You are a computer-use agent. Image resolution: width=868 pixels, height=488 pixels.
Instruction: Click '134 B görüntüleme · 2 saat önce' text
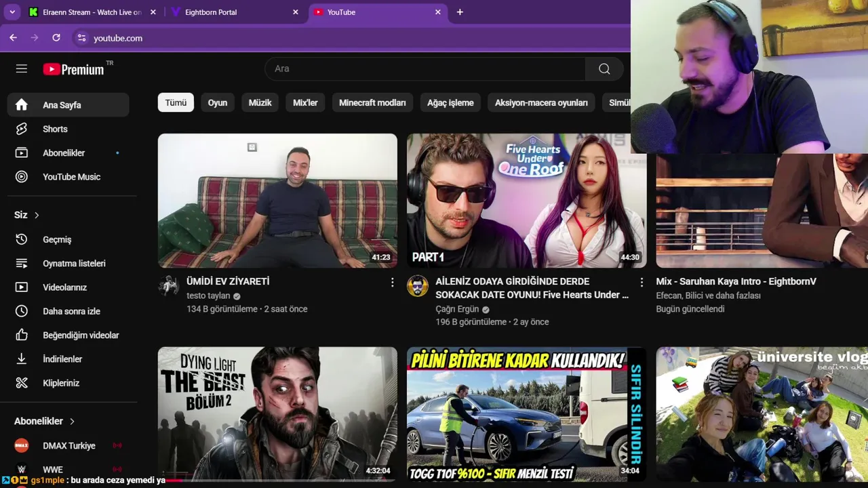pyautogui.click(x=247, y=309)
